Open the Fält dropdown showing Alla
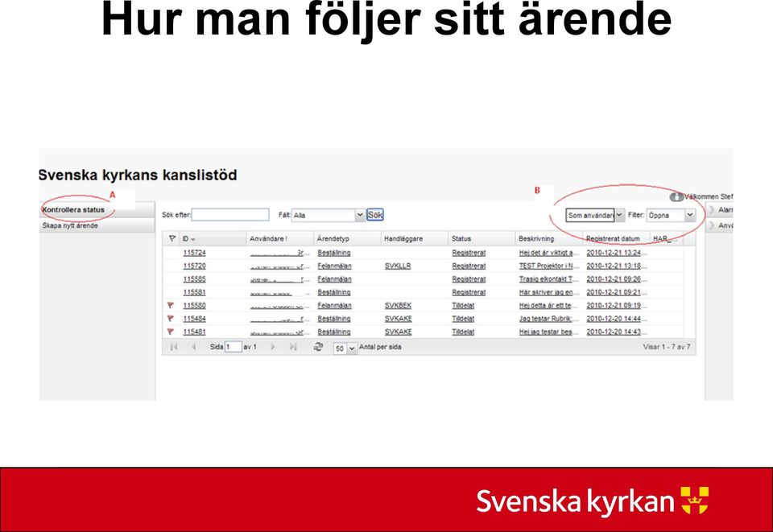This screenshot has width=773, height=532. pos(328,215)
